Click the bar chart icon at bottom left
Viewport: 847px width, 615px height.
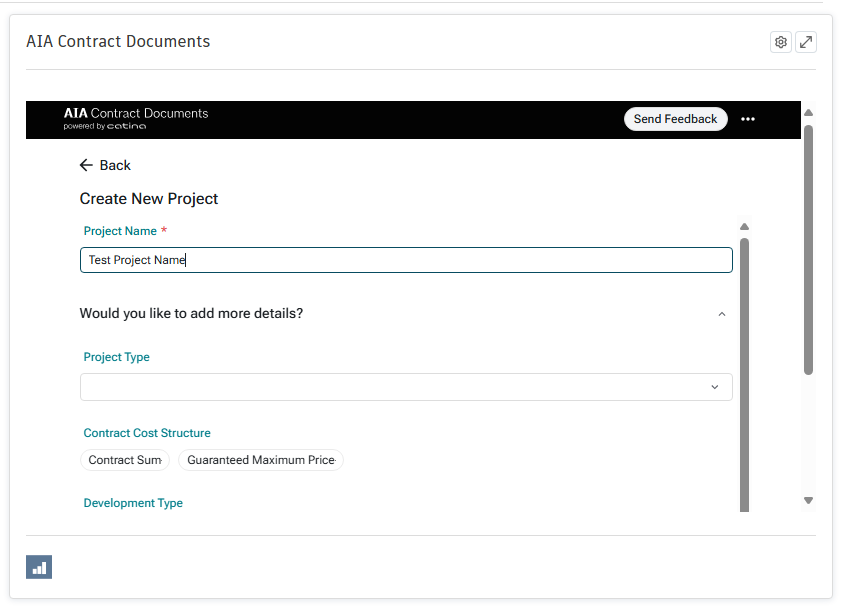39,567
